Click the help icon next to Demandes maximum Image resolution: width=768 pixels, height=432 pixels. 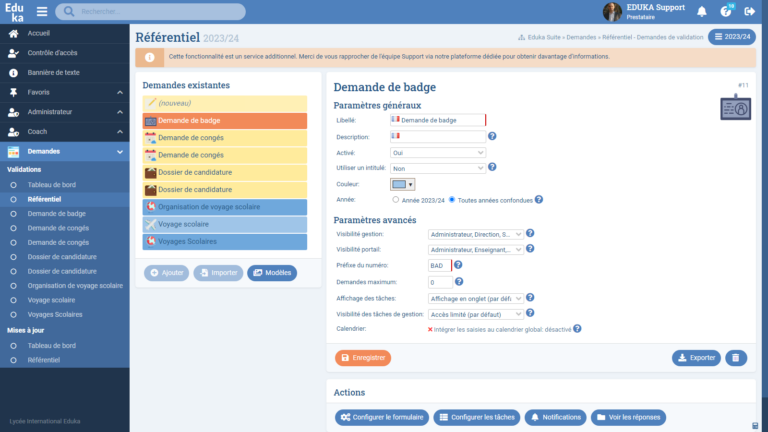pyautogui.click(x=459, y=281)
